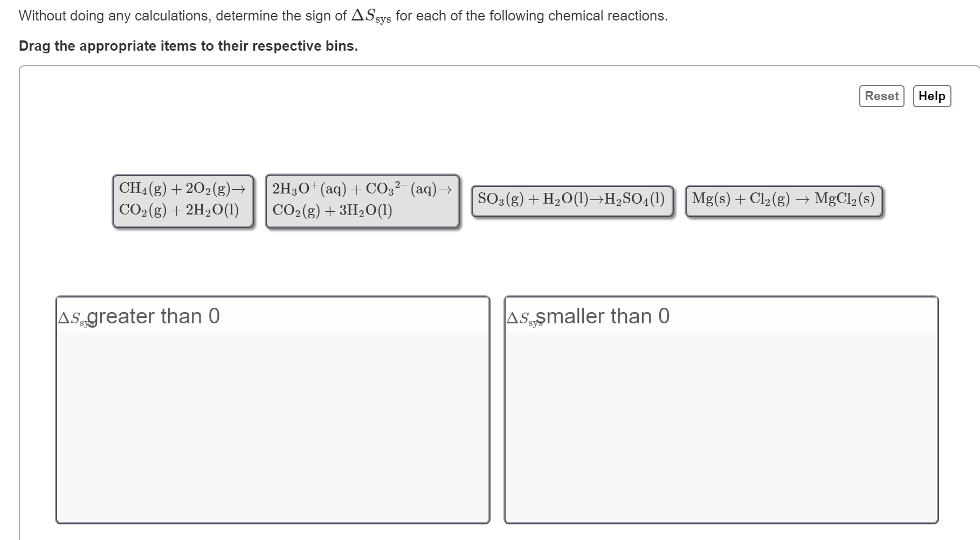Viewport: 980px width, 540px height.
Task: Click the Reset button
Action: click(881, 96)
